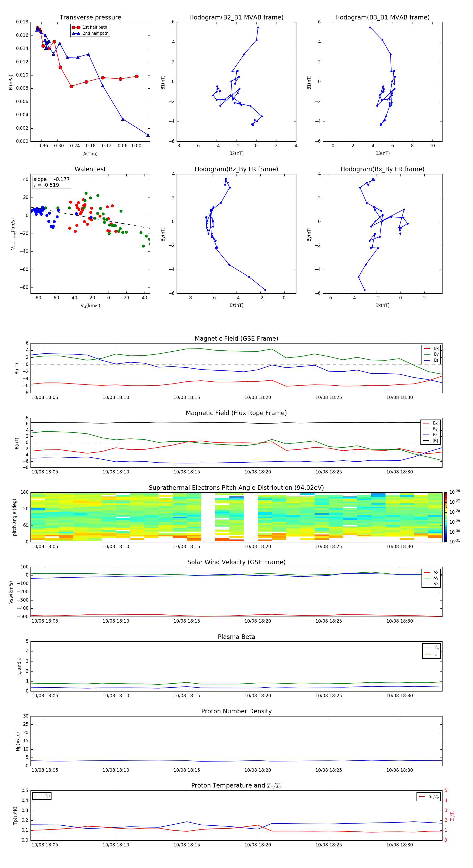Click '10/08 18:30' tick under solar wind panel

coord(400,621)
